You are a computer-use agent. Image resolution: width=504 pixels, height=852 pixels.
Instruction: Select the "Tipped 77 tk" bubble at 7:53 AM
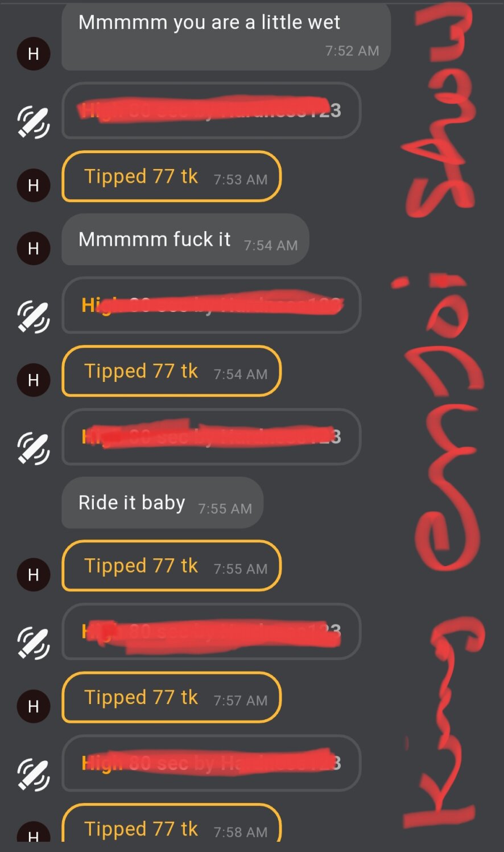pos(171,176)
